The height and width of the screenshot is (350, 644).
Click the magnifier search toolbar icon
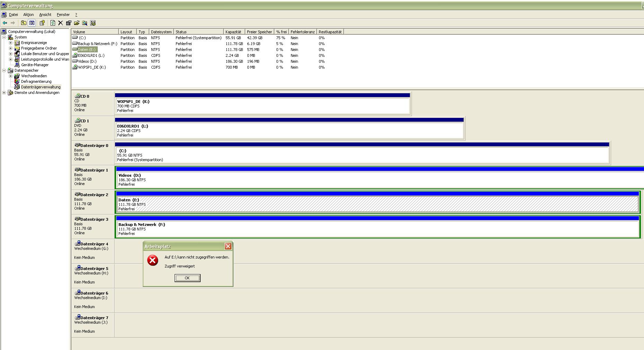pyautogui.click(x=85, y=23)
